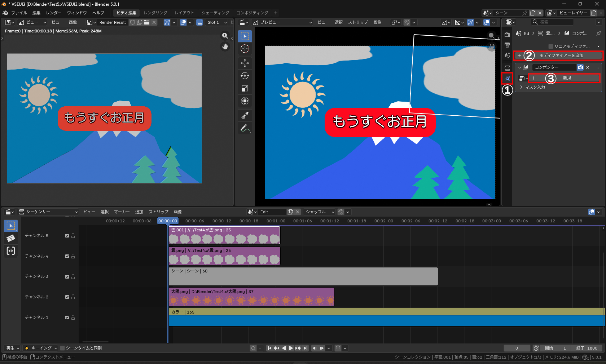The width and height of the screenshot is (606, 364).
Task: Select the Annotate pencil tool
Action: tap(245, 128)
